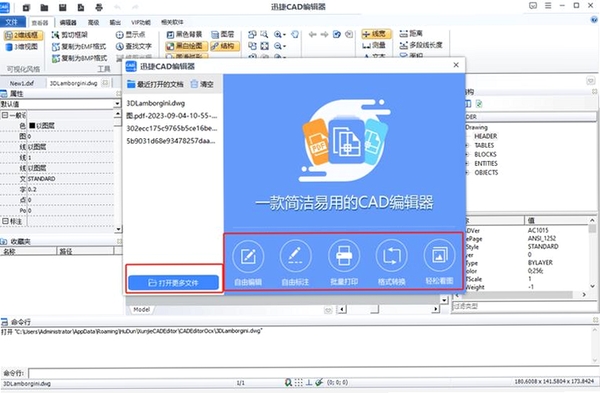This screenshot has width=600, height=393.
Task: Expand the BLOCKS tree node
Action: click(x=467, y=155)
